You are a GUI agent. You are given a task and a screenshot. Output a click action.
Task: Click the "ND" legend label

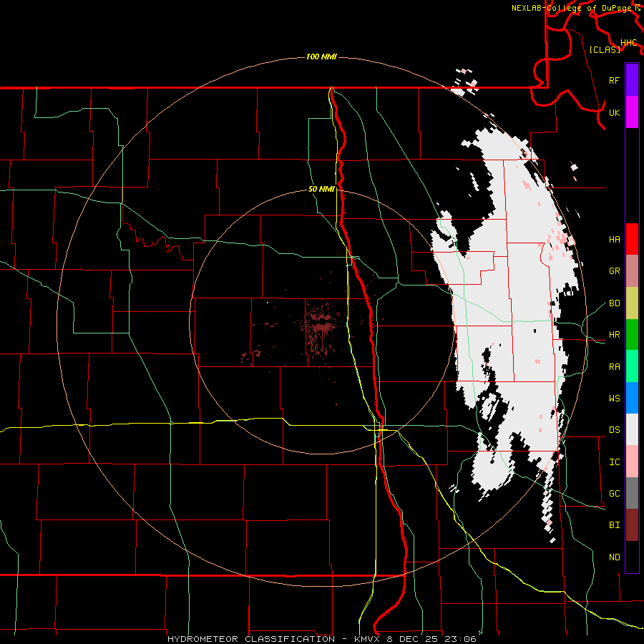614,557
